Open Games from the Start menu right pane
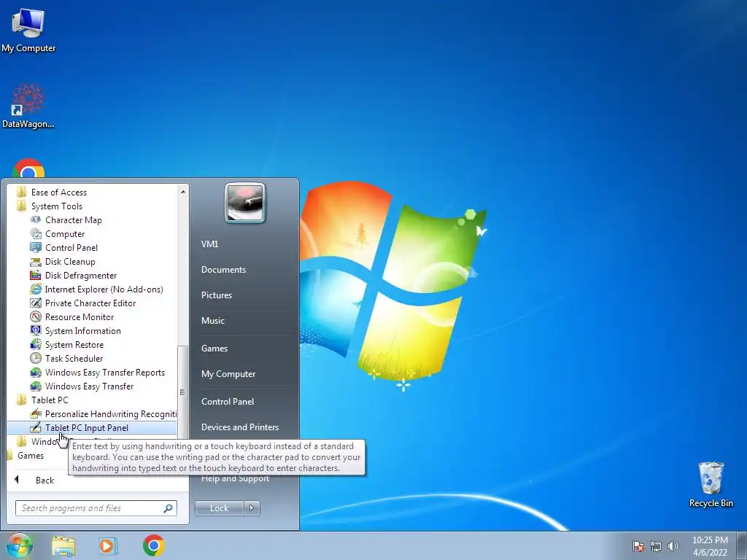This screenshot has height=560, width=747. [x=214, y=348]
